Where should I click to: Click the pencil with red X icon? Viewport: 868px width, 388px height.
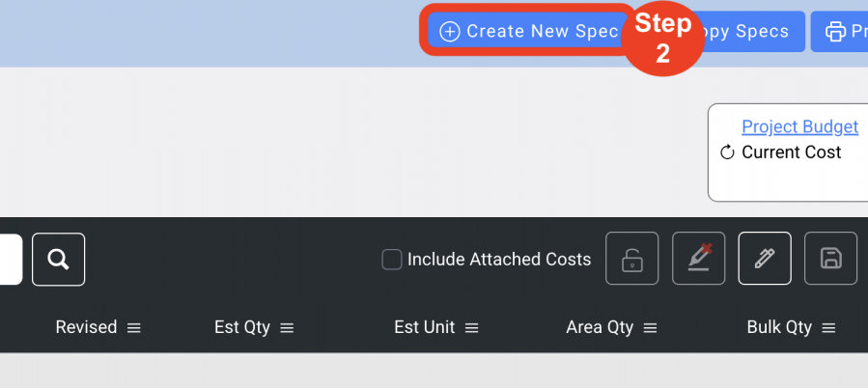coord(698,259)
